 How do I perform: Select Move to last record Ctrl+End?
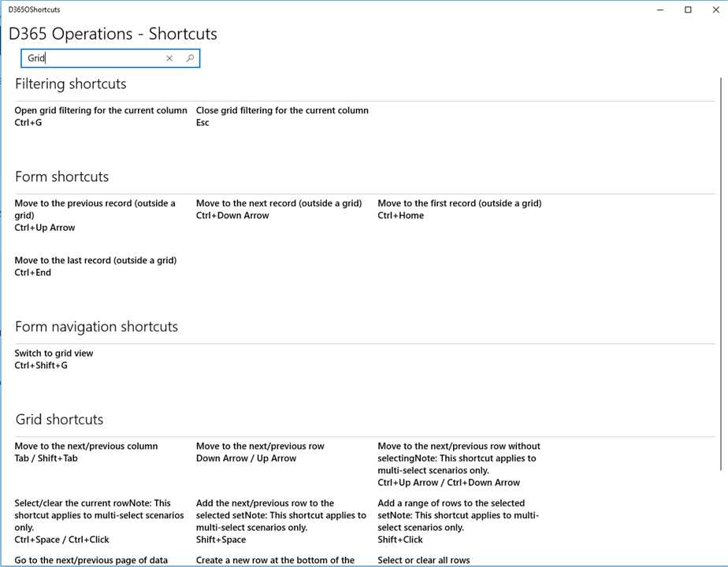(x=95, y=266)
